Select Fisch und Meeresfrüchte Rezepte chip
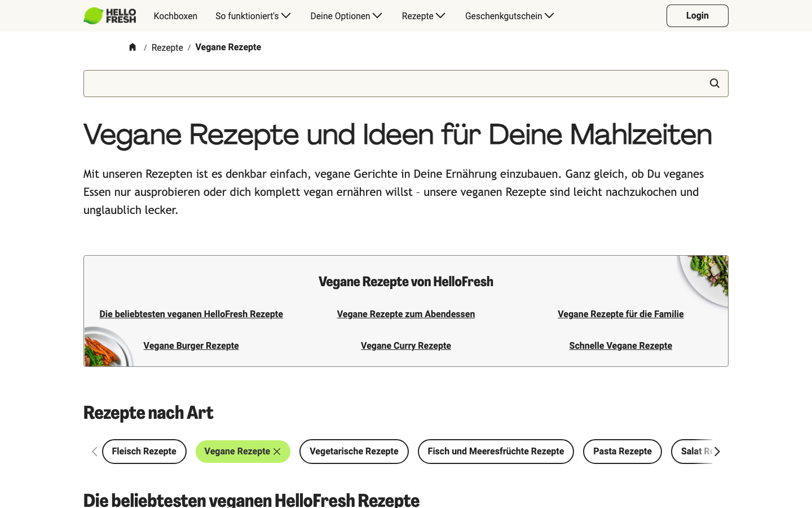The width and height of the screenshot is (812, 508). coord(496,452)
